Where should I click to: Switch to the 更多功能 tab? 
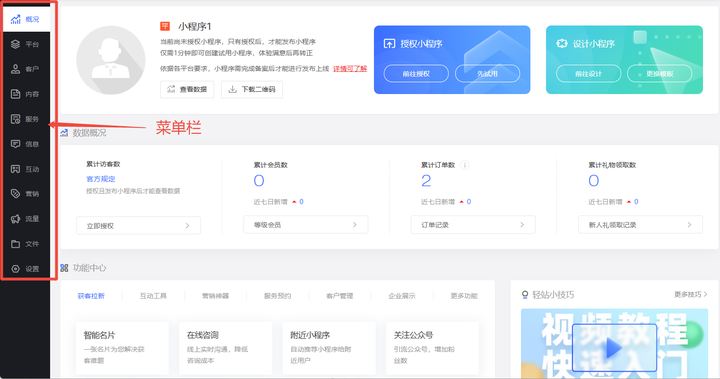pyautogui.click(x=464, y=296)
